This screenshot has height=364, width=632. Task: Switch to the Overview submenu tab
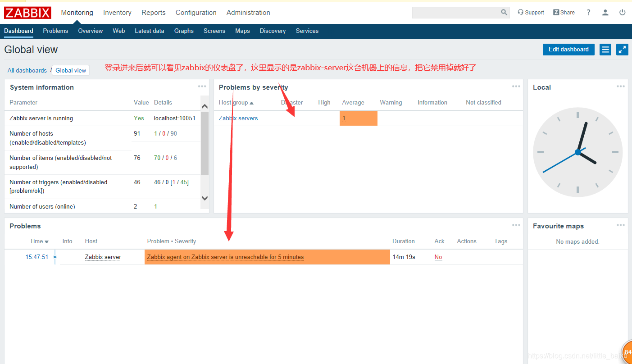pyautogui.click(x=91, y=31)
